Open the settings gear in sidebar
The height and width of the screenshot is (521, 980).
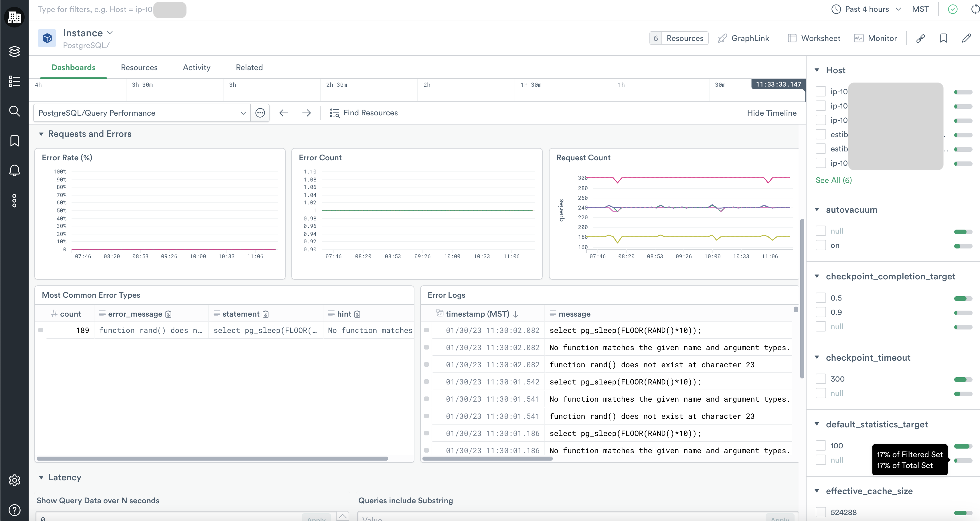pos(15,480)
